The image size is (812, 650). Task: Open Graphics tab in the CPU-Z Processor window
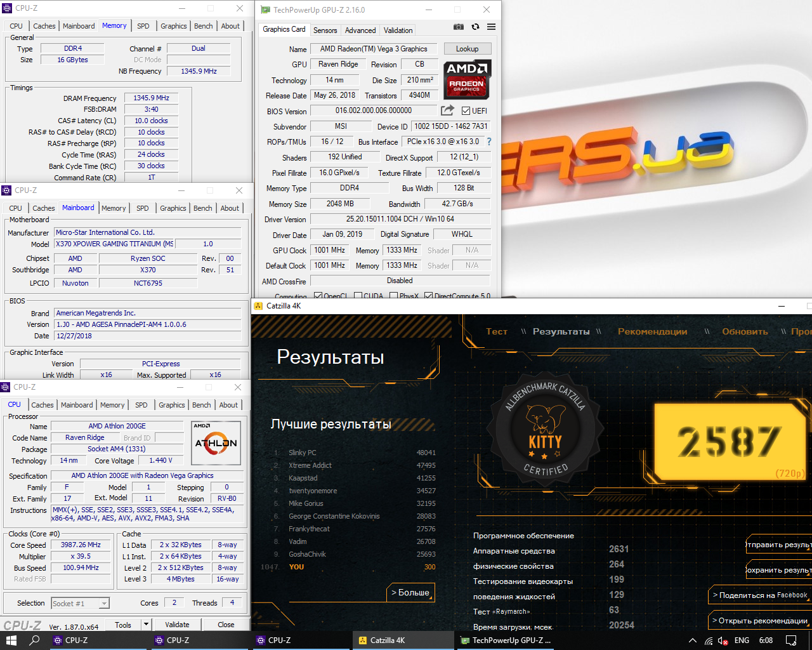(x=172, y=405)
